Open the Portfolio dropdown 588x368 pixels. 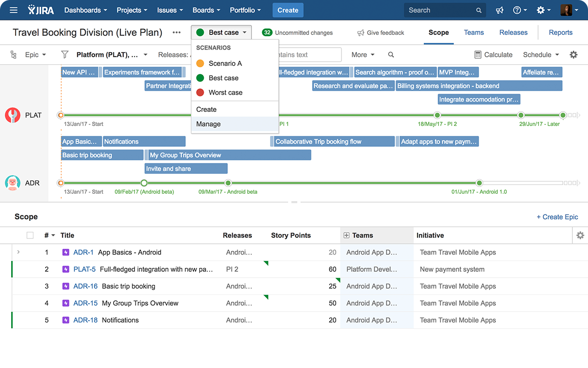[x=245, y=10]
